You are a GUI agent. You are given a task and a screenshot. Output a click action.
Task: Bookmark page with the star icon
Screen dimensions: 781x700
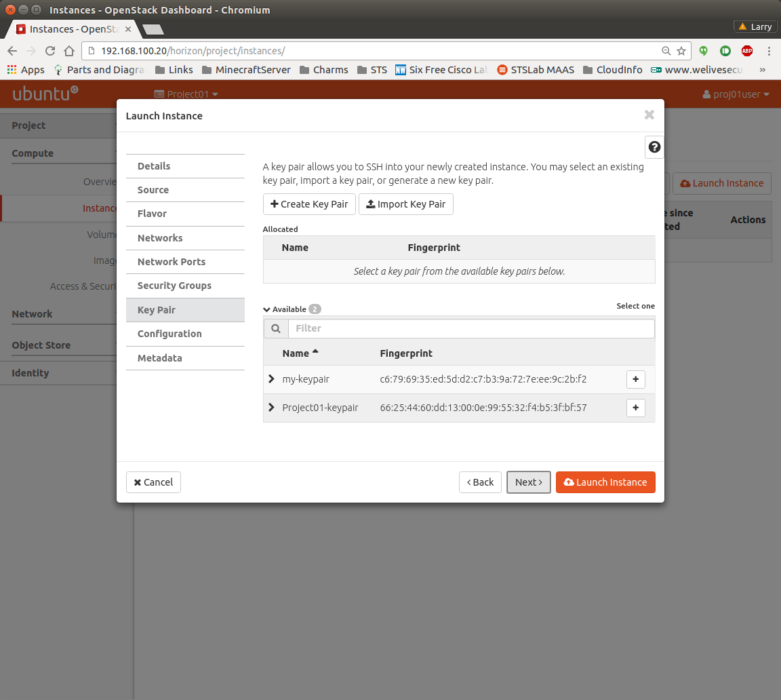pos(681,51)
